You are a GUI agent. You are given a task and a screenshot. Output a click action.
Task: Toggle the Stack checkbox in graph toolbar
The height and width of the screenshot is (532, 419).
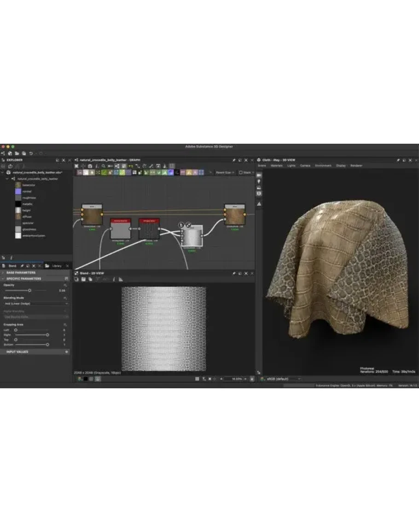pos(241,172)
